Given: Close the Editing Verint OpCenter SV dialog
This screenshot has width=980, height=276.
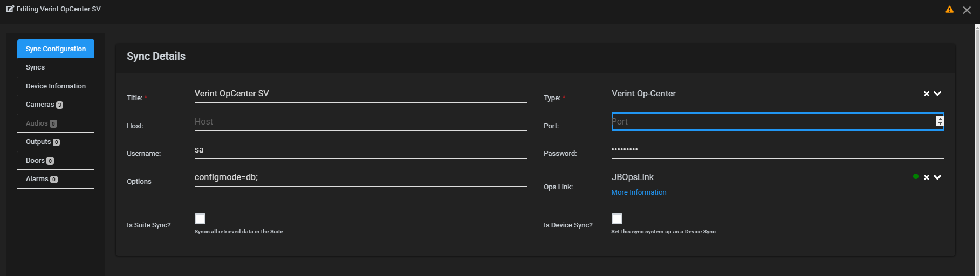Looking at the screenshot, I should coord(967,10).
